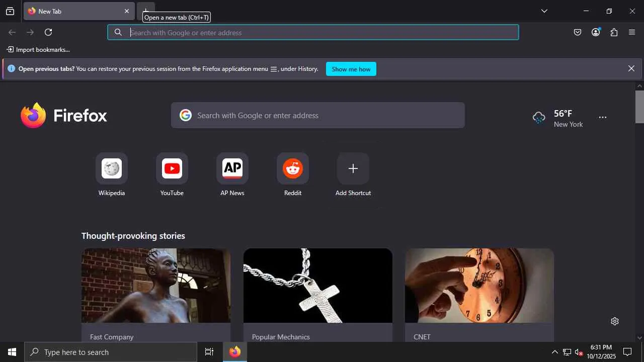Click the Firefox logo on the page
The height and width of the screenshot is (362, 644).
click(x=64, y=115)
